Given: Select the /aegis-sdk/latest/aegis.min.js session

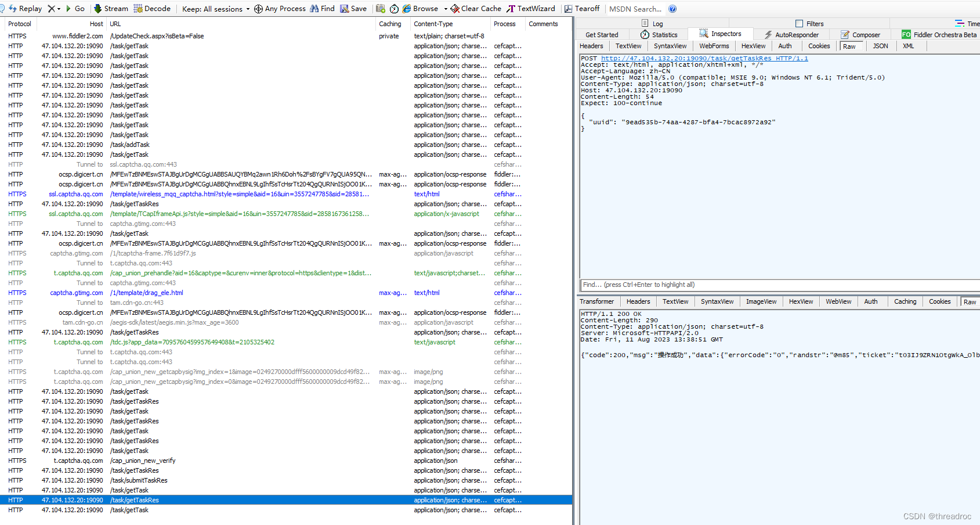Looking at the screenshot, I should point(286,322).
